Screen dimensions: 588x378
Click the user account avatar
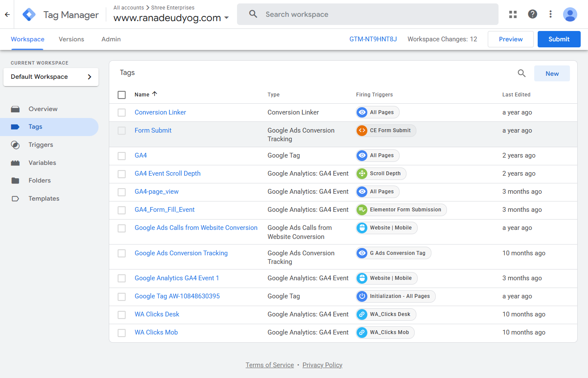pos(570,14)
